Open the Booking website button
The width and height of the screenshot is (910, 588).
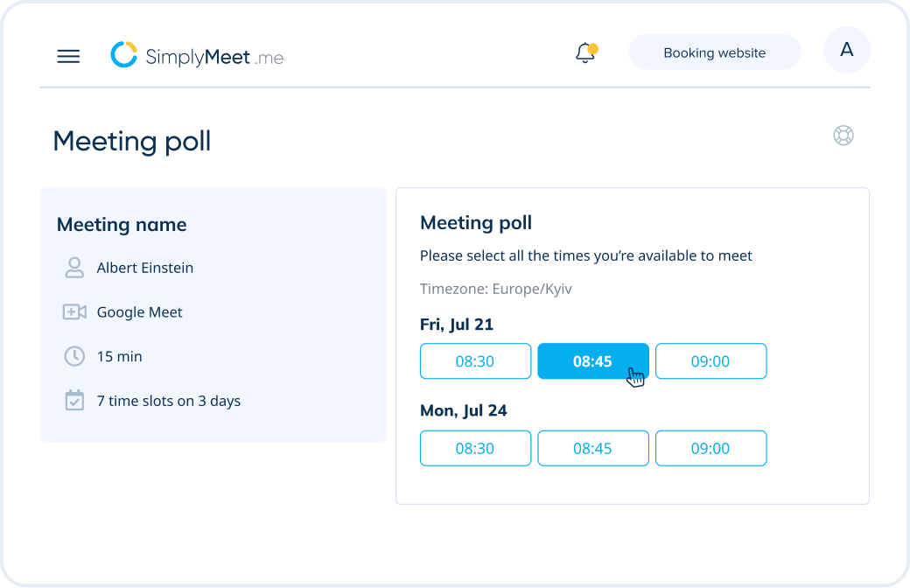[x=714, y=52]
